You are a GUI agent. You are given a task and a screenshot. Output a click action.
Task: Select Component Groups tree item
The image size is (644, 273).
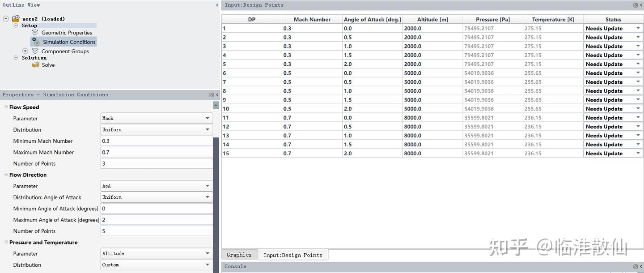pos(65,51)
